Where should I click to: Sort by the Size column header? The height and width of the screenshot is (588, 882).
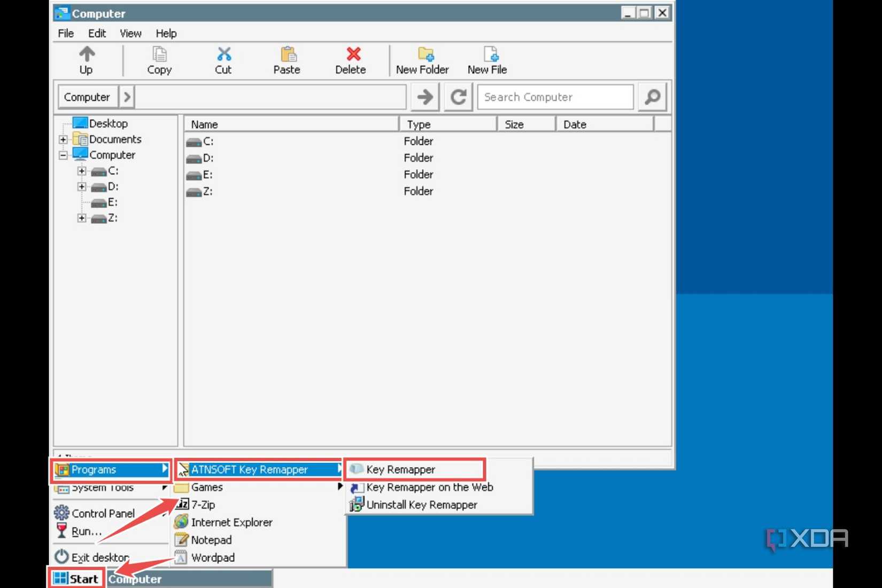pos(527,125)
